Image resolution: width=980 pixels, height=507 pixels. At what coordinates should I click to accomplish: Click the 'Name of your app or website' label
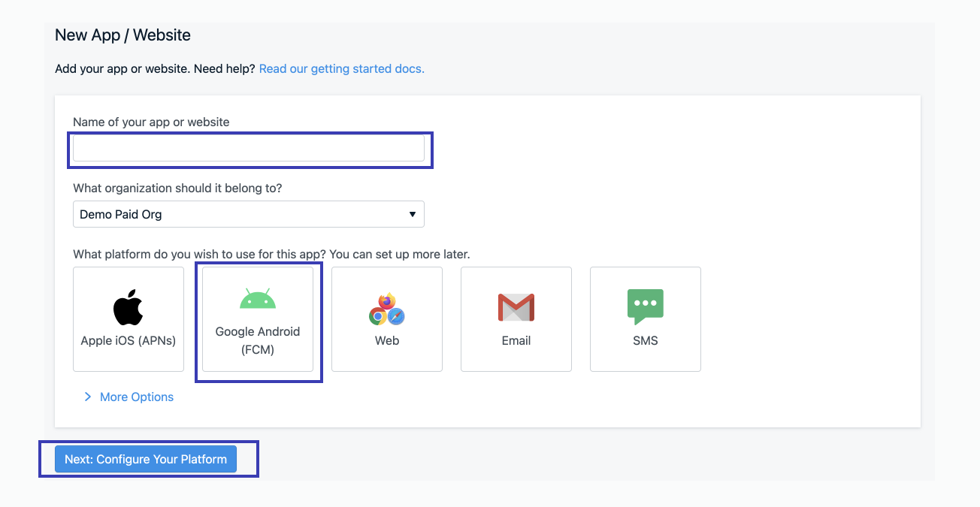151,122
